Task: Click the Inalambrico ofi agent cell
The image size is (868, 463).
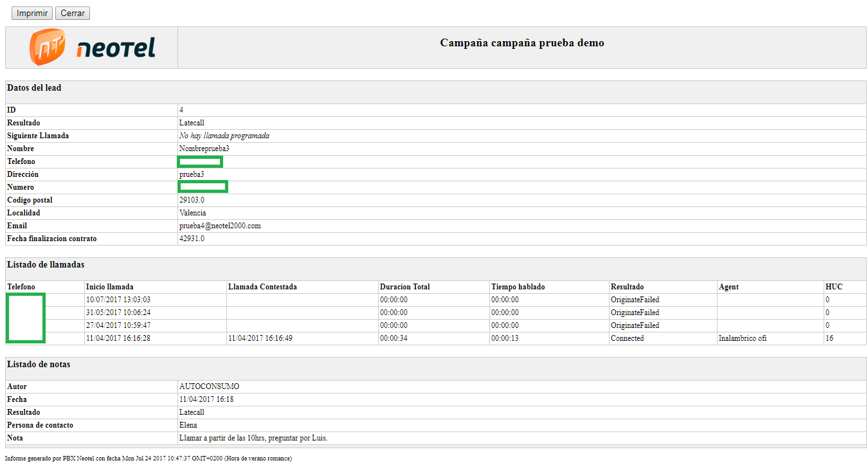Action: coord(742,338)
